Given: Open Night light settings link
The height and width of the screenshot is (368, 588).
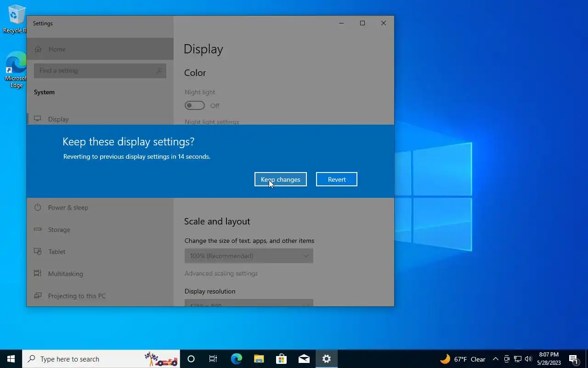Looking at the screenshot, I should coord(212,122).
